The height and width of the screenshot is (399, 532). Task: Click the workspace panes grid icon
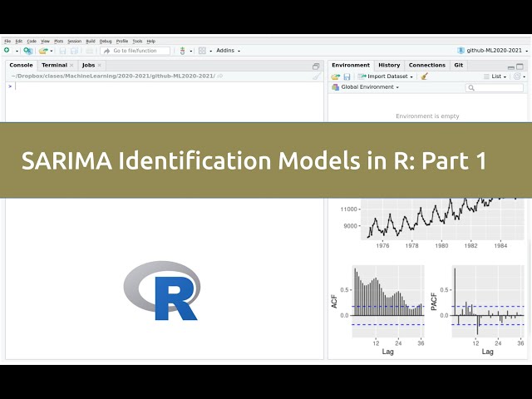(x=202, y=51)
